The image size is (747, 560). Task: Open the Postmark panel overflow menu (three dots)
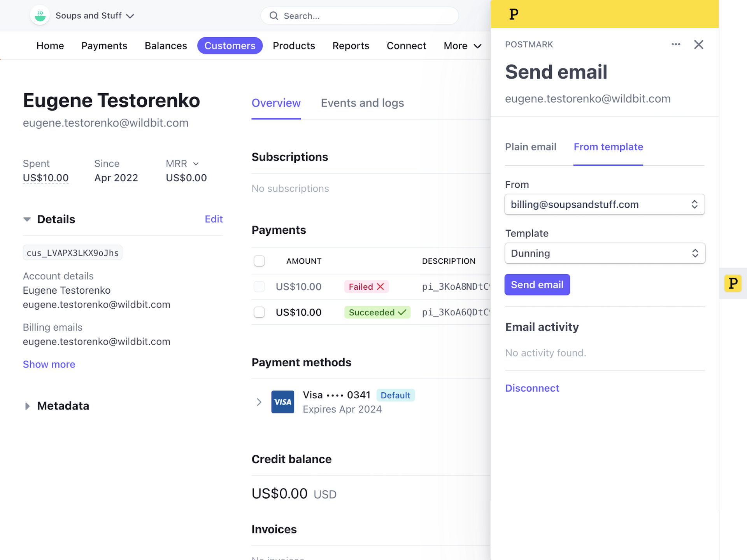[676, 44]
